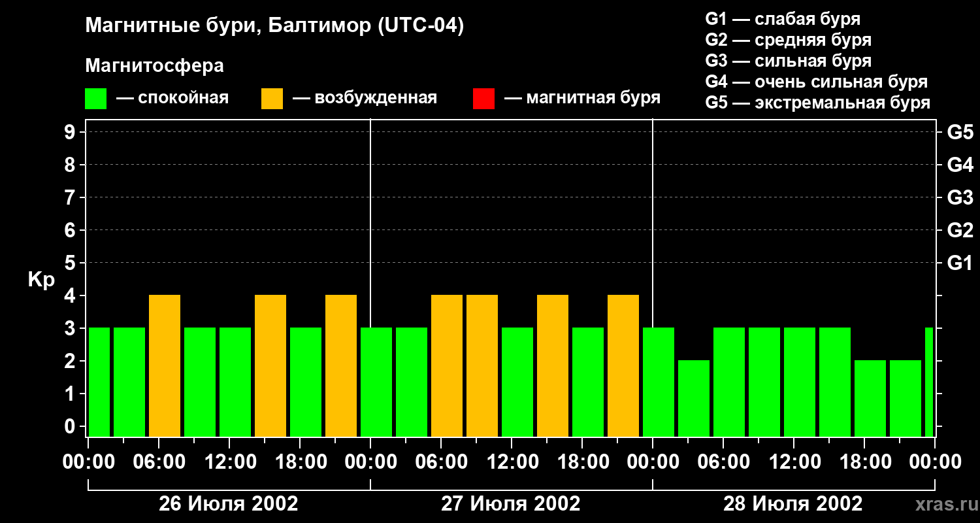Click the last orange bar on 27 July
Screen dimensions: 980x523
coord(623,366)
